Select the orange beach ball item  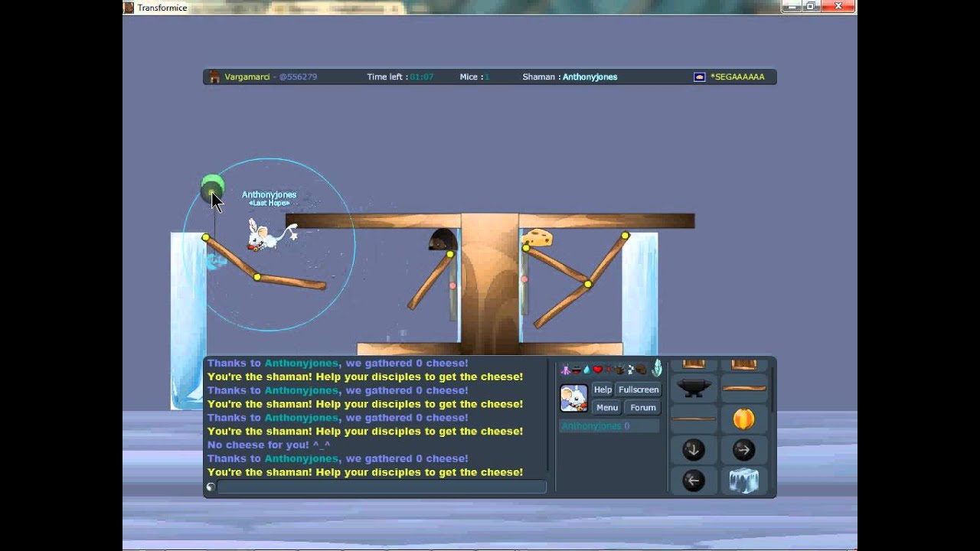744,419
